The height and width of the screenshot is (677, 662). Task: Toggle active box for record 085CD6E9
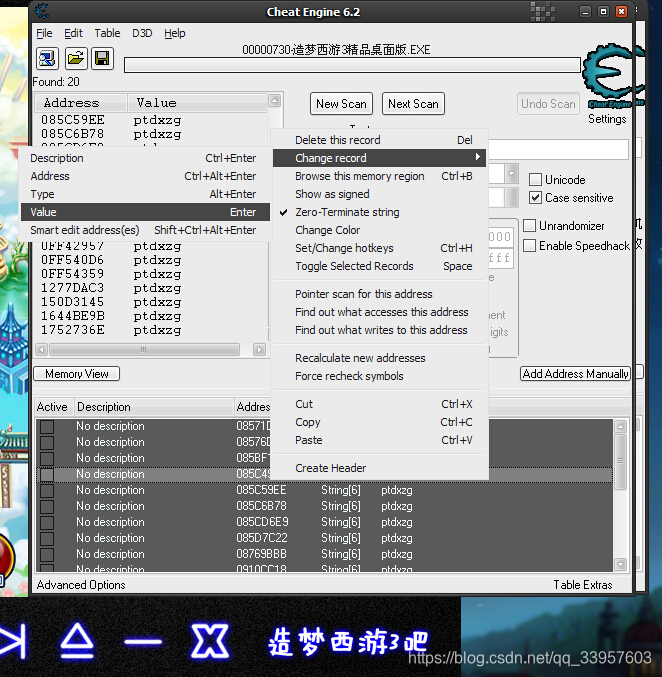(47, 522)
